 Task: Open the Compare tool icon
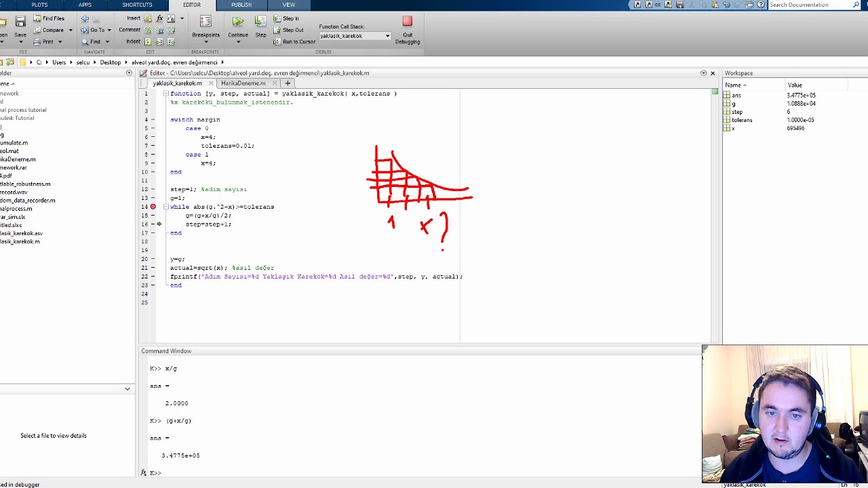click(37, 30)
